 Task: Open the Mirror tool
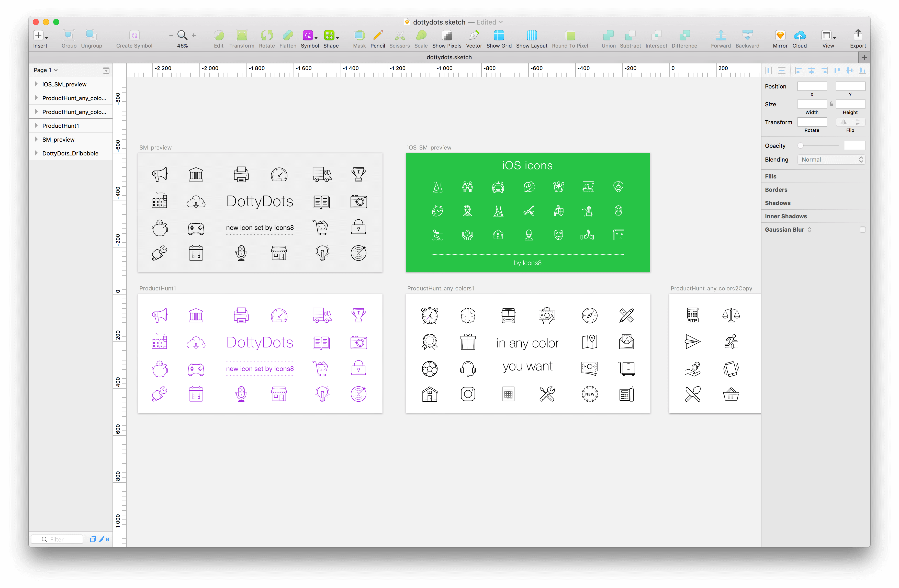coord(780,36)
